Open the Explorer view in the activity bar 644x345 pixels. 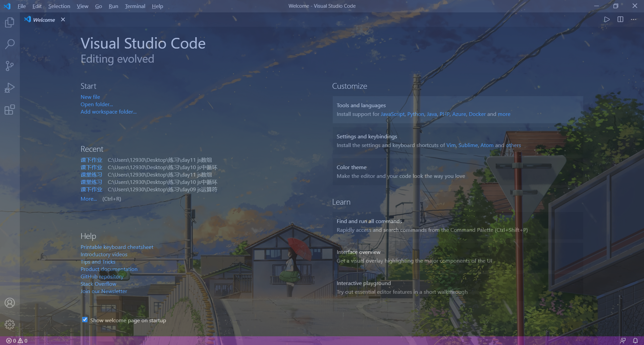10,22
